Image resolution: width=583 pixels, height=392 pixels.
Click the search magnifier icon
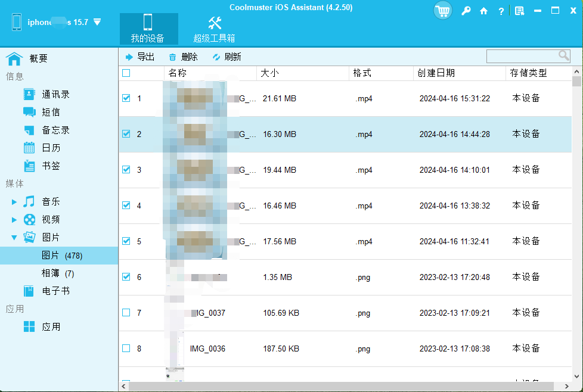pyautogui.click(x=564, y=56)
